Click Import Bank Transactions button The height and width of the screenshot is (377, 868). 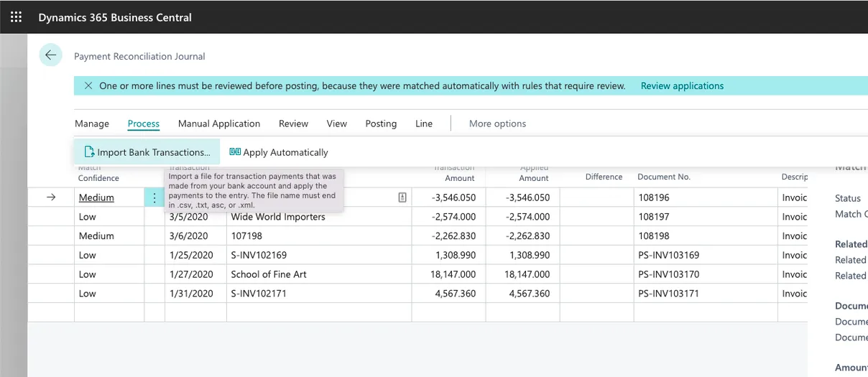pyautogui.click(x=147, y=152)
